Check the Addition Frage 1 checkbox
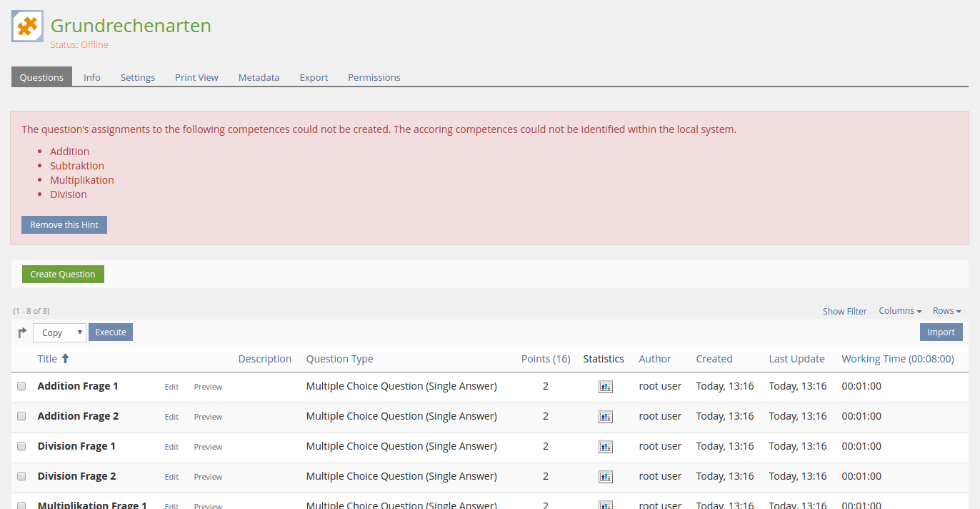This screenshot has width=980, height=509. [x=21, y=386]
